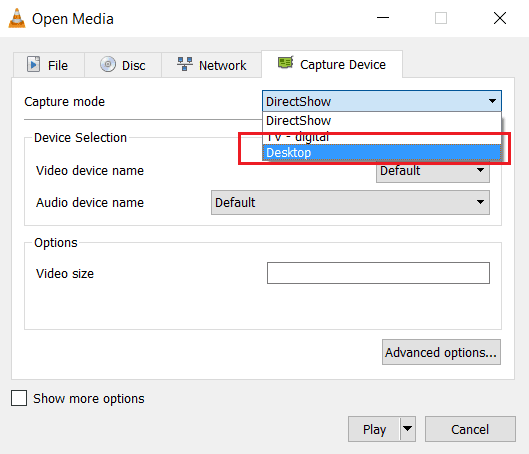Viewport: 529px width, 454px height.
Task: Click the Capture Device card icon
Action: pos(285,63)
